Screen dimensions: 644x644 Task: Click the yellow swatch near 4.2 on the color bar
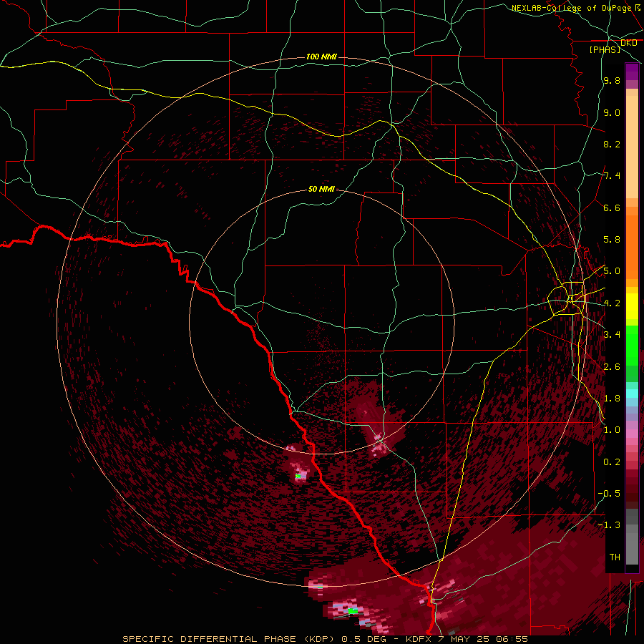coord(632,306)
